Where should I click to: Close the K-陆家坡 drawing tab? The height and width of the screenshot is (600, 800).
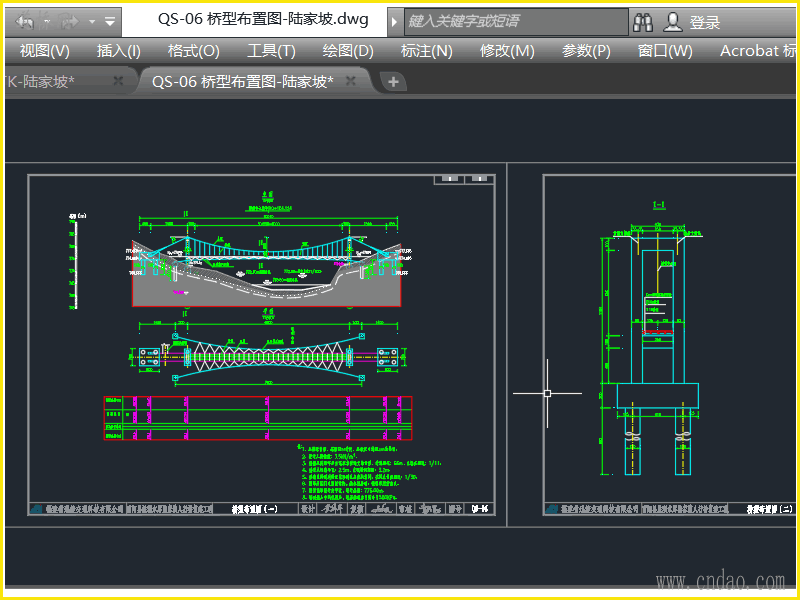pos(119,82)
